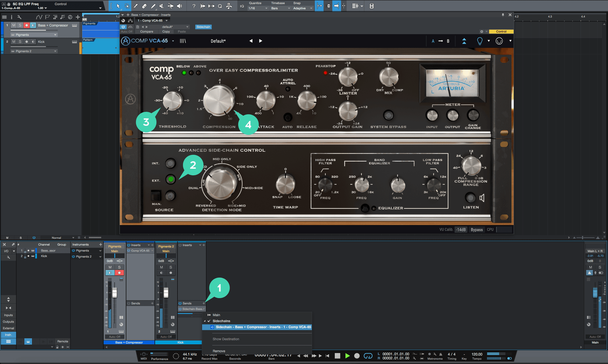Click the transport stop button
This screenshot has height=364, width=608.
click(338, 356)
